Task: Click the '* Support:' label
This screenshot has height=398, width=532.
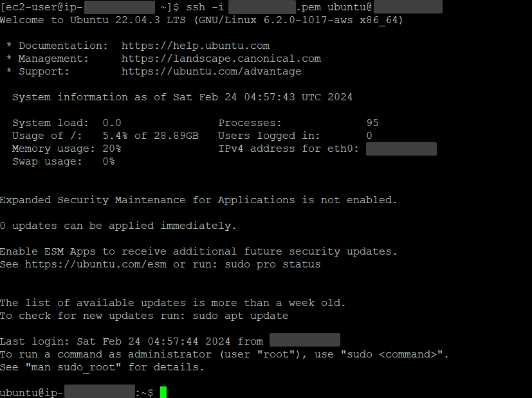Action: point(38,71)
